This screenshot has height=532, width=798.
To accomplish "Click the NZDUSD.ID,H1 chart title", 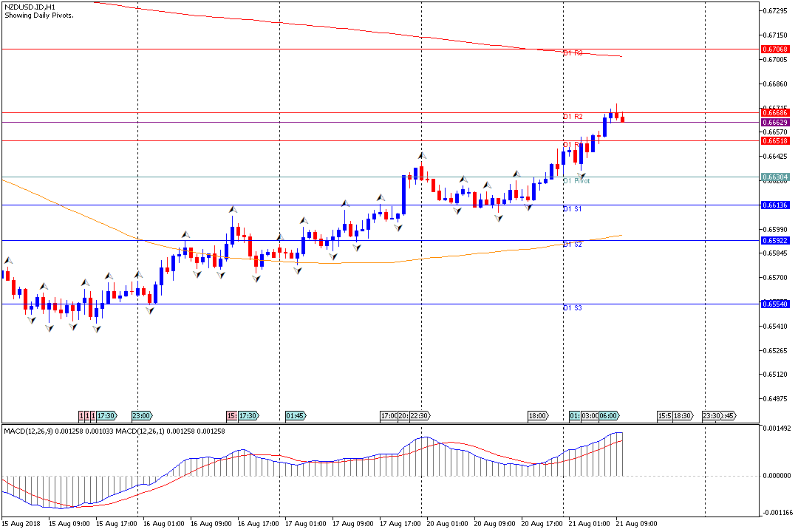I will coord(30,7).
